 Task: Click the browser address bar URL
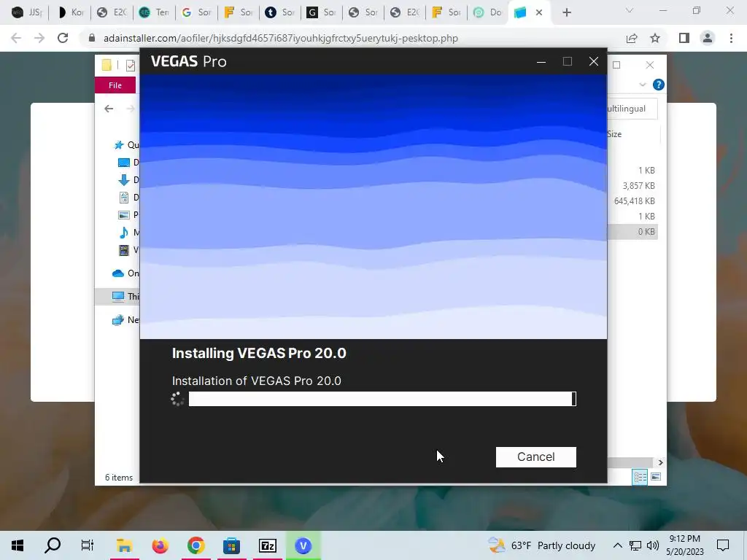point(281,38)
